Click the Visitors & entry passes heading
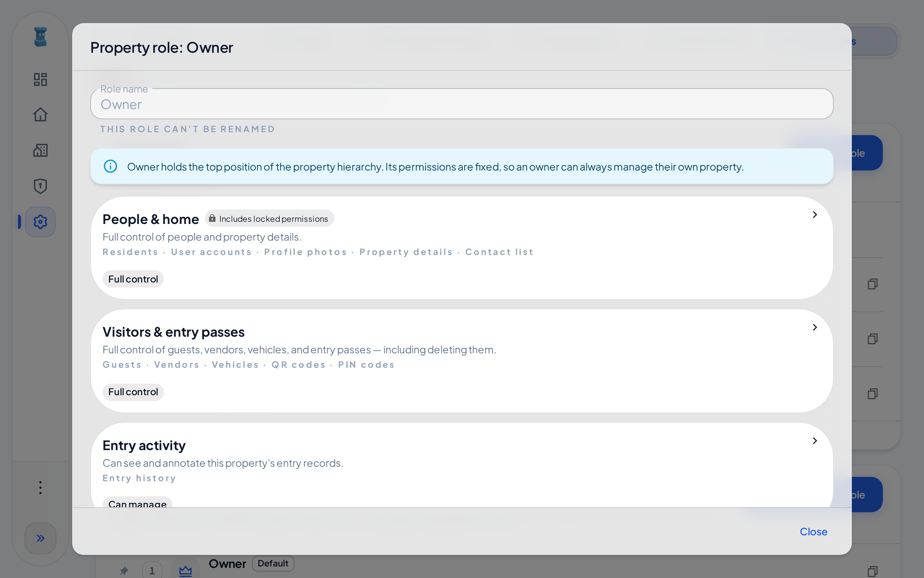The height and width of the screenshot is (578, 924). click(173, 332)
